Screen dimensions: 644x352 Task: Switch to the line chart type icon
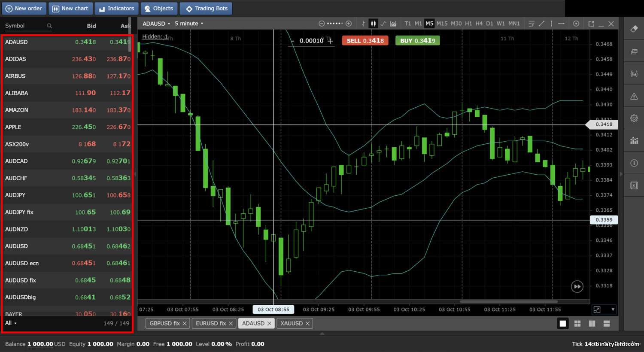click(383, 24)
